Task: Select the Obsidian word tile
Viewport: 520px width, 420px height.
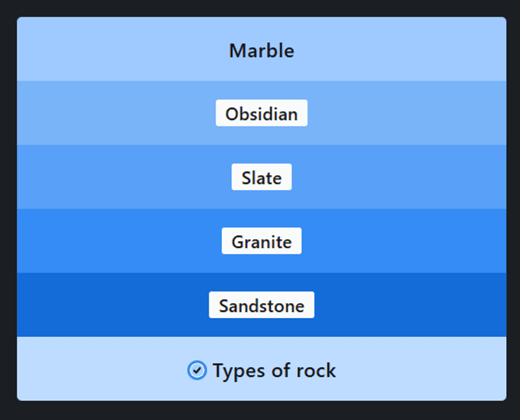Action: [261, 113]
